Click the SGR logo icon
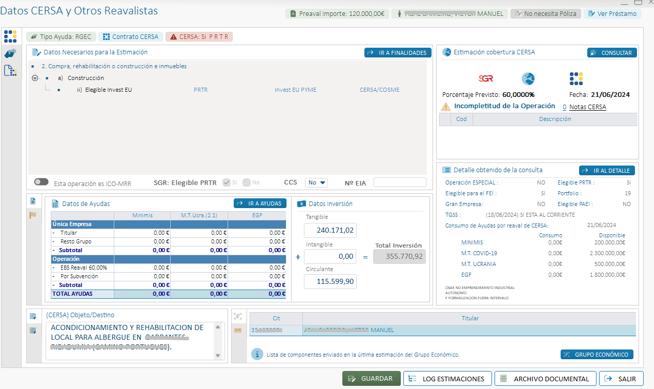The width and height of the screenshot is (654, 389). (x=485, y=78)
